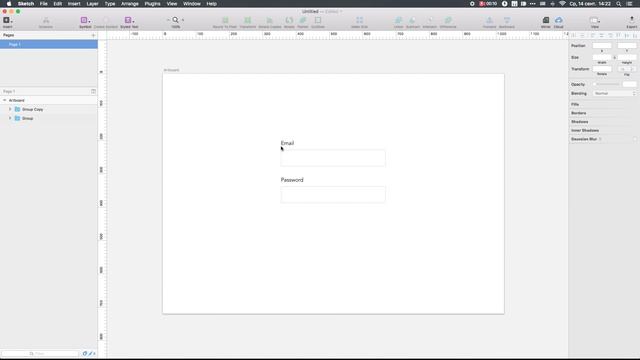Click the Round To Pixel icon
The width and height of the screenshot is (640, 360).
point(225,20)
